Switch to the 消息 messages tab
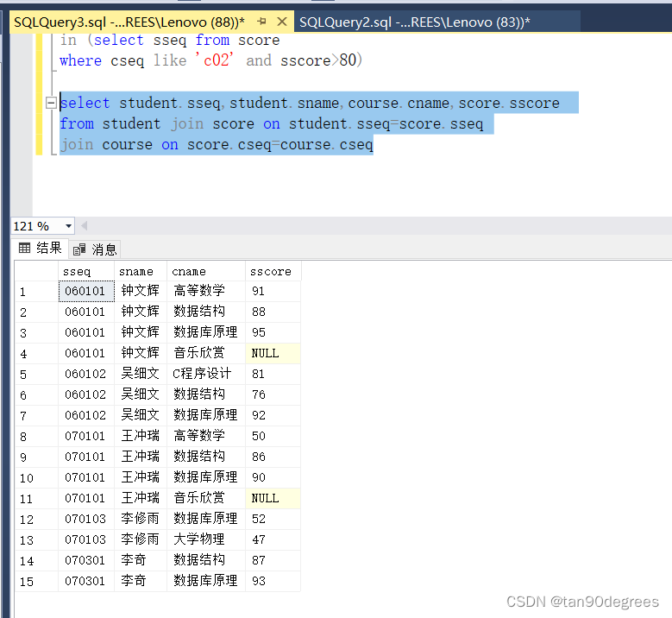This screenshot has height=618, width=672. pyautogui.click(x=95, y=249)
